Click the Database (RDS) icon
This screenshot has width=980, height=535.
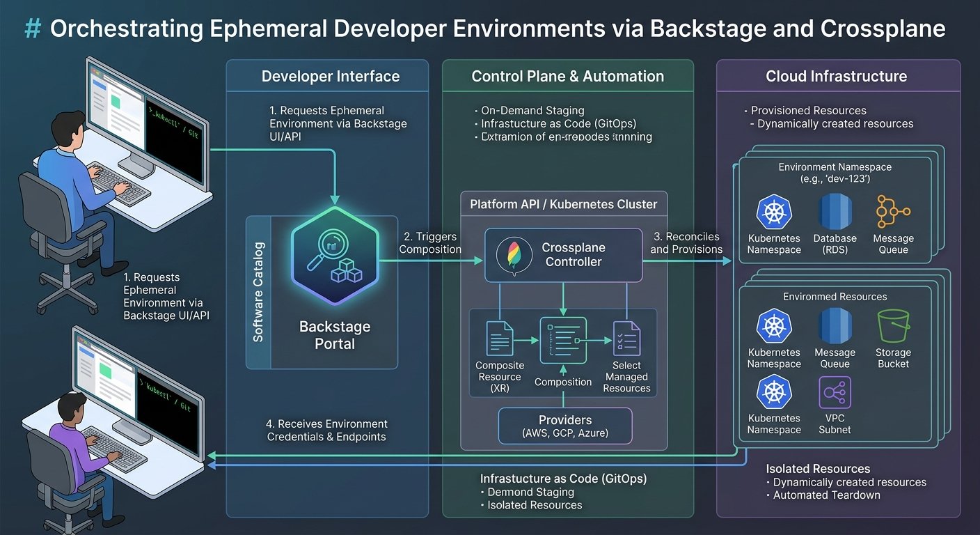click(835, 211)
